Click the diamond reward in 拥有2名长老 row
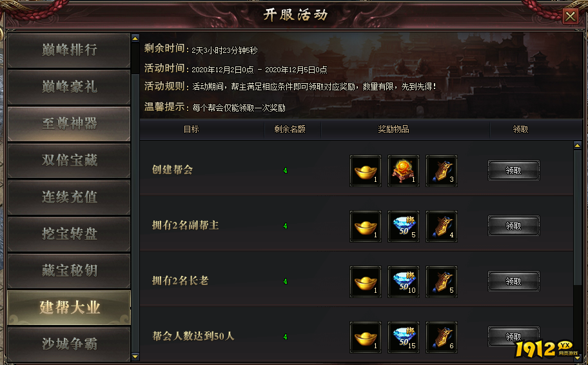This screenshot has width=588, height=365. coord(404,282)
